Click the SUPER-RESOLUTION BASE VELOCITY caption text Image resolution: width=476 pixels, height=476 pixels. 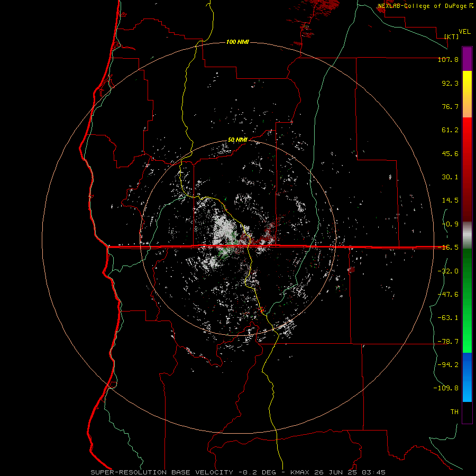[162, 472]
